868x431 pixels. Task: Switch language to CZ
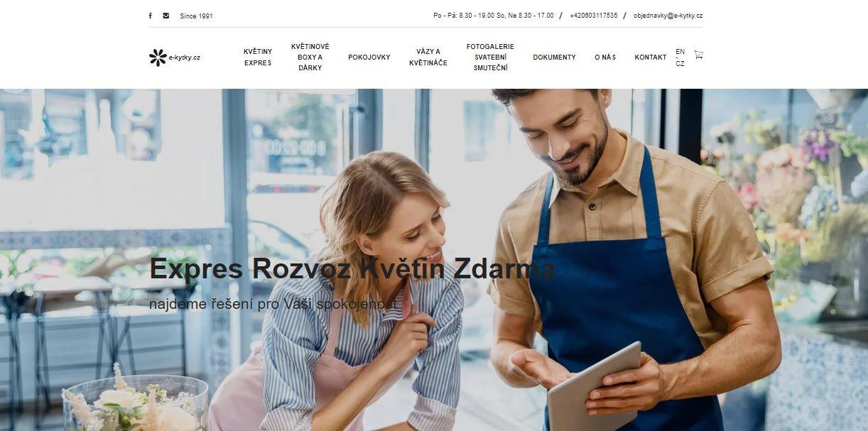(x=680, y=64)
